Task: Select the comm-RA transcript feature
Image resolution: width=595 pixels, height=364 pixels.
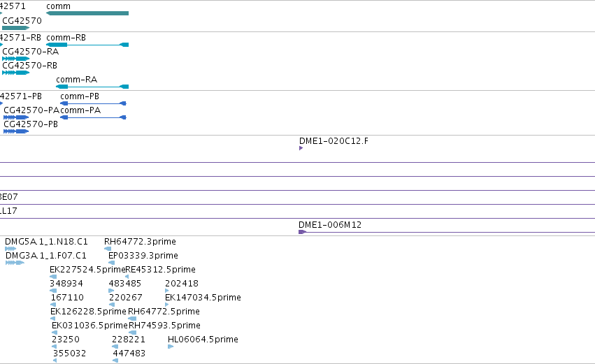Action: click(92, 87)
